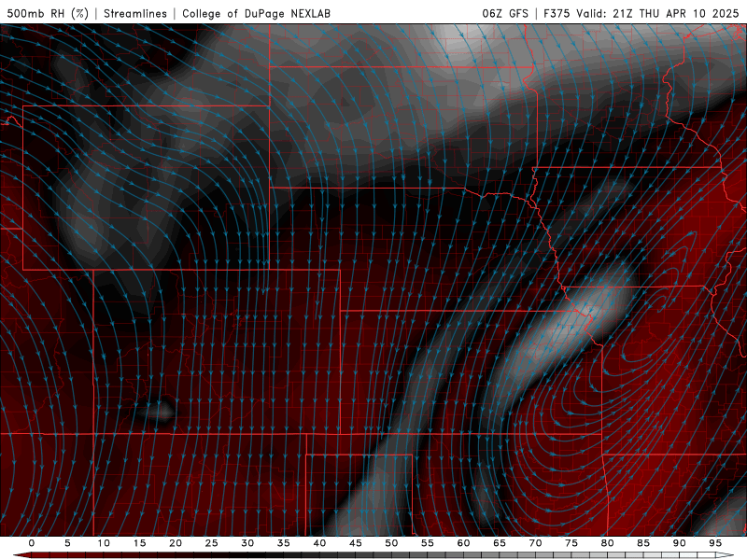Click the "65" value on the colorbar

(x=500, y=543)
